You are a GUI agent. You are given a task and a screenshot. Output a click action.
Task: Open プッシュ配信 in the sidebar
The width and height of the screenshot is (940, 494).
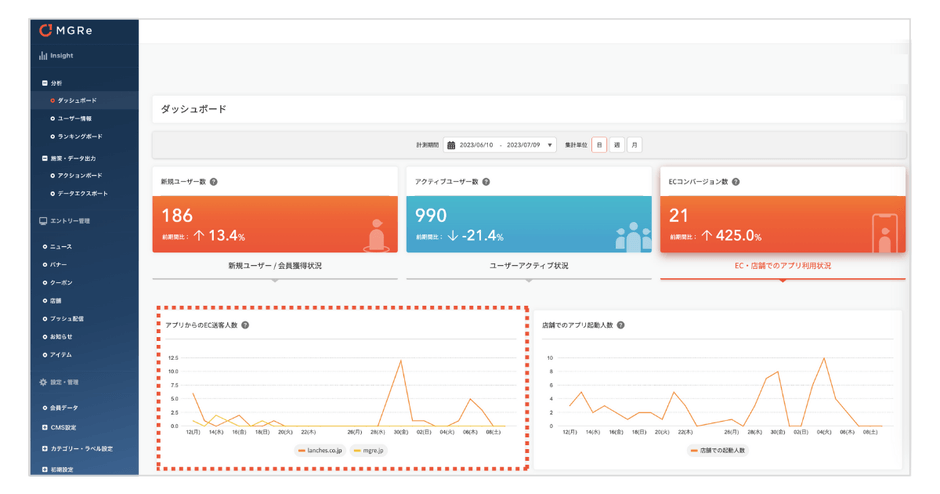pos(72,318)
